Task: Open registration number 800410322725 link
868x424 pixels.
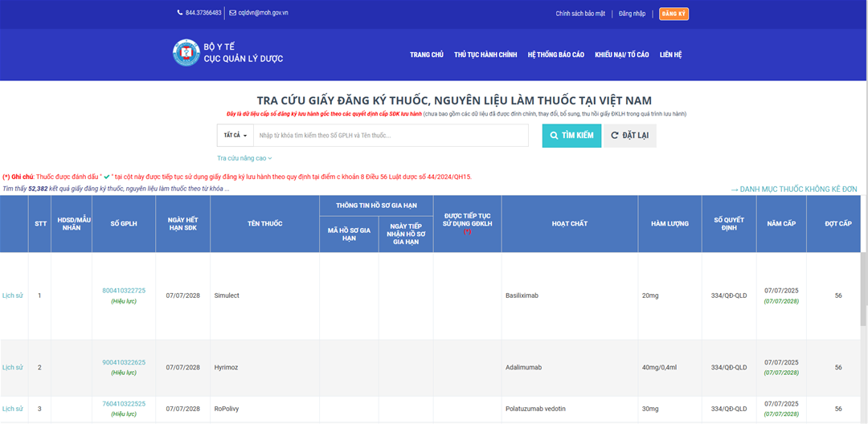Action: point(124,291)
